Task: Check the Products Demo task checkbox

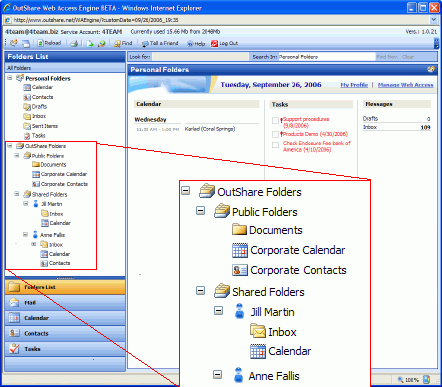Action: point(275,134)
